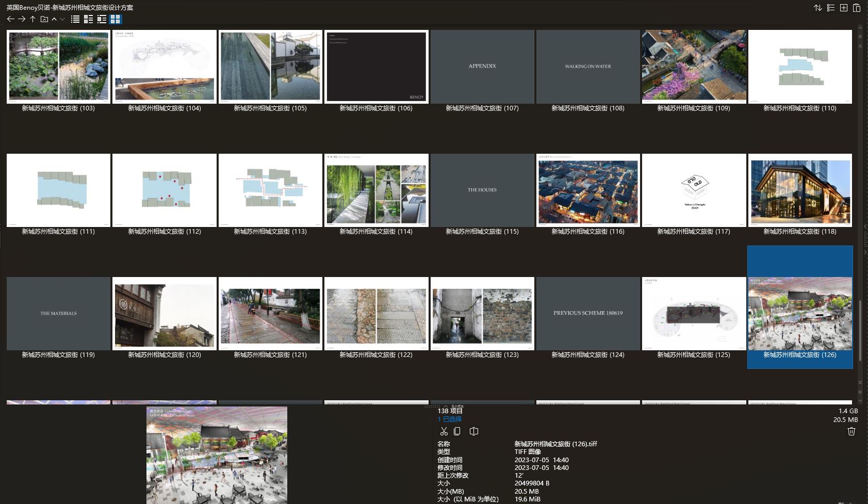The image size is (868, 504).
Task: Expand the up chevron next to folder icon
Action: [54, 19]
